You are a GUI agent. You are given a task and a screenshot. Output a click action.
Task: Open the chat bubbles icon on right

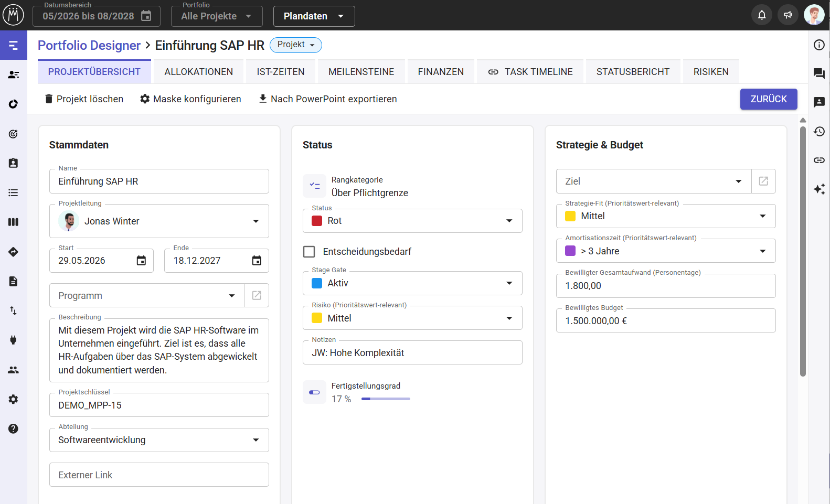[819, 73]
